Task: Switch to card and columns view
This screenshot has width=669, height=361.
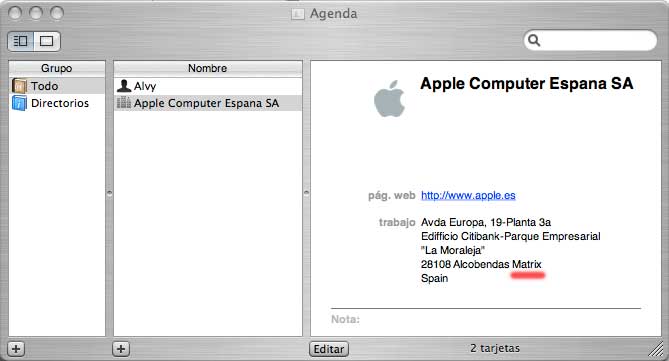Action: point(20,41)
